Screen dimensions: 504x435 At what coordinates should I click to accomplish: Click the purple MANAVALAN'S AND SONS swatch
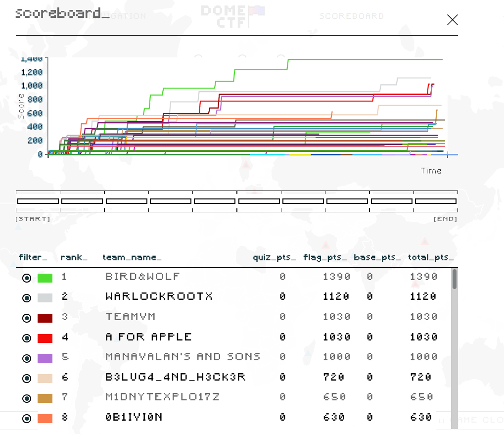[45, 358]
